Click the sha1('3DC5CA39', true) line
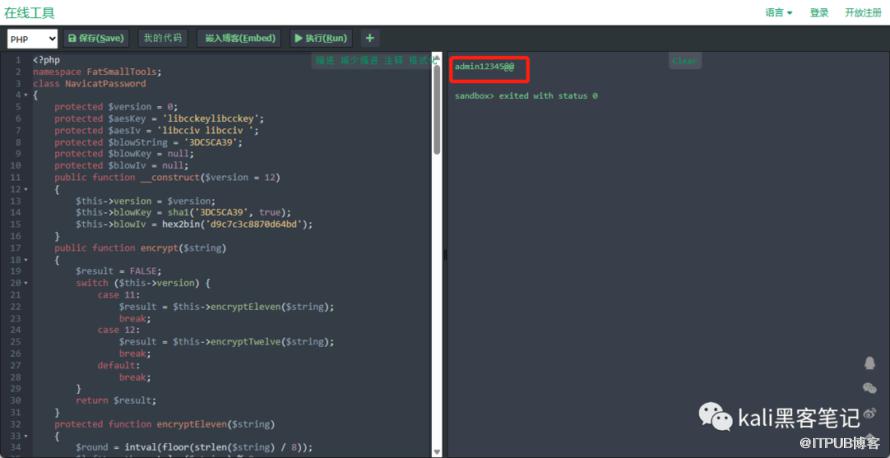The image size is (890, 458). click(x=183, y=212)
